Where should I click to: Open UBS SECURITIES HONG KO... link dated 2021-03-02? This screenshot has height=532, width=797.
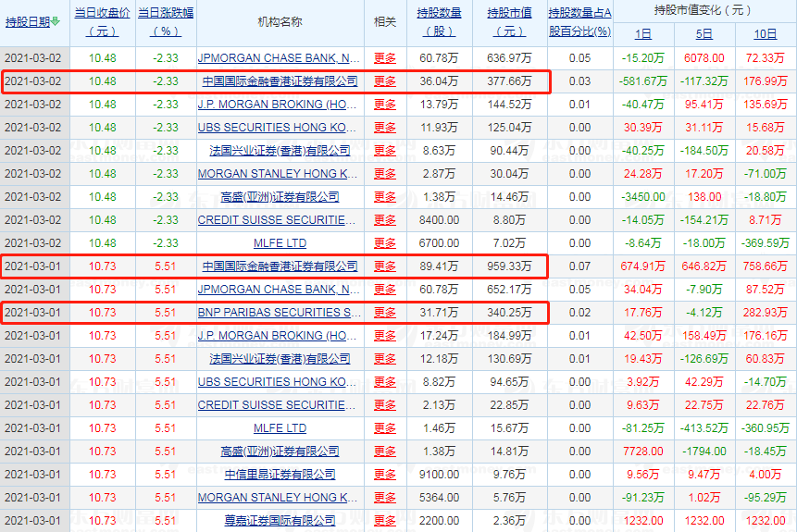[x=277, y=128]
